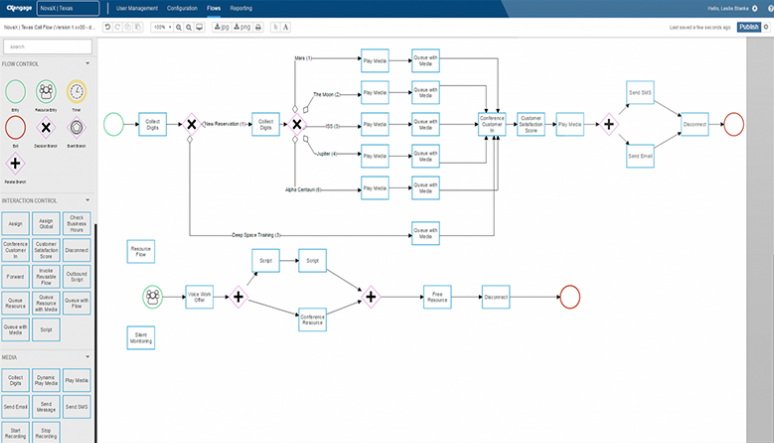The width and height of the screenshot is (774, 443).
Task: Open the help question mark icon
Action: pyautogui.click(x=771, y=8)
